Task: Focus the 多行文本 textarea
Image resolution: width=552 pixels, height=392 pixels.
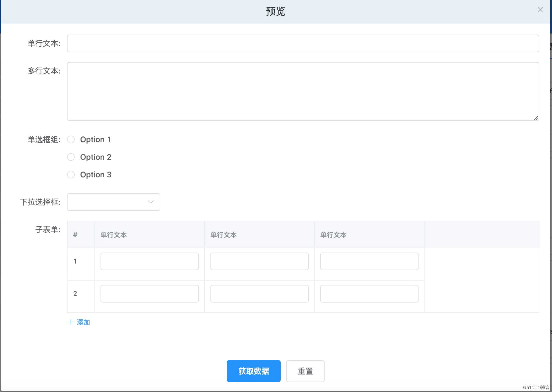Action: tap(303, 91)
